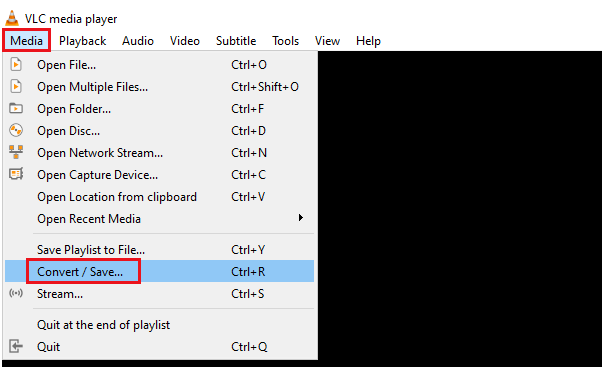Click the VLC cone logo in title bar
Viewport: 605px width, 370px height.
(12, 18)
